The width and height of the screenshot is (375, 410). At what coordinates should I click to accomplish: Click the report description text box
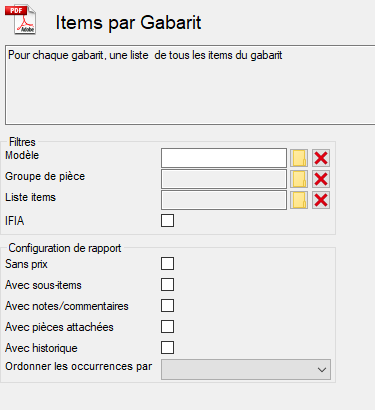190,85
